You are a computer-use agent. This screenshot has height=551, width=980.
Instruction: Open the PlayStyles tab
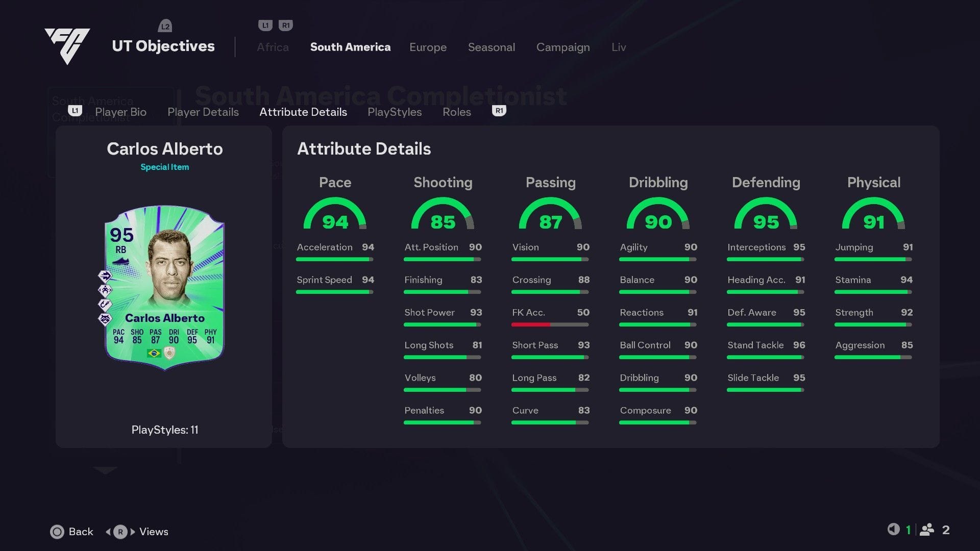pyautogui.click(x=395, y=112)
